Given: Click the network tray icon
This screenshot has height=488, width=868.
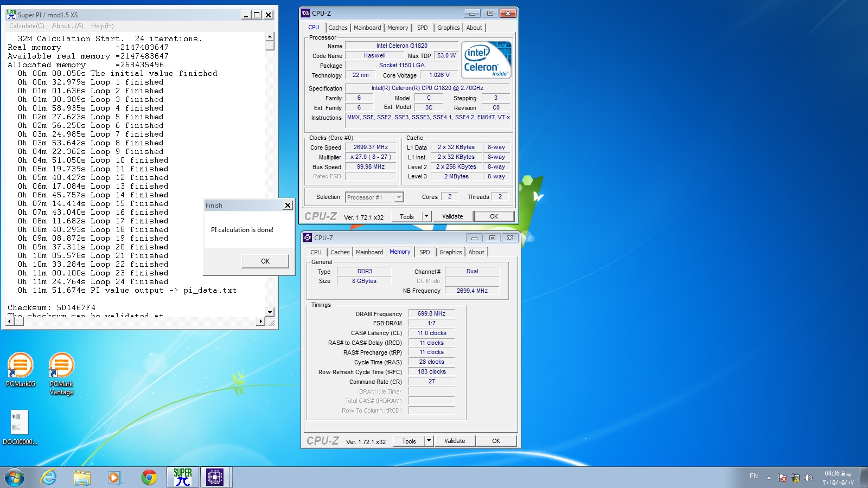Looking at the screenshot, I should click(x=795, y=478).
